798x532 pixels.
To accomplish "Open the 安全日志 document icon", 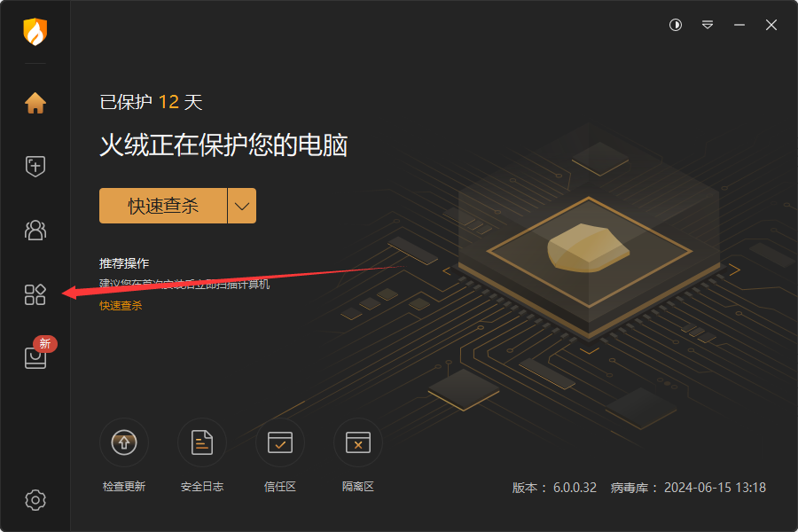I will [201, 442].
